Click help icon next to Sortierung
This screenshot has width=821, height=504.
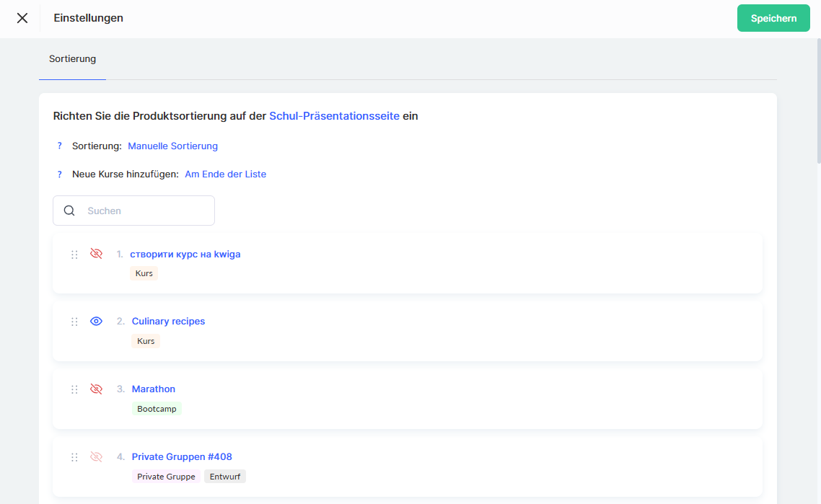pyautogui.click(x=60, y=146)
